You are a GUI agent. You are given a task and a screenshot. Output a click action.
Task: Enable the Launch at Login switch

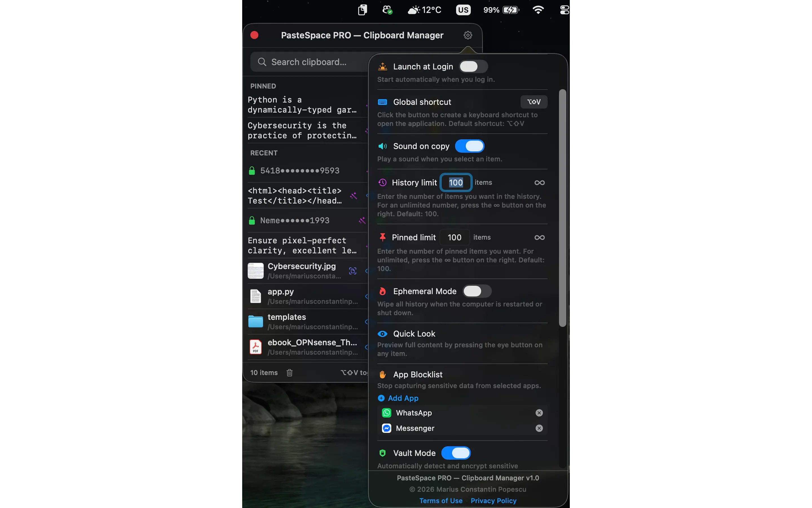tap(473, 67)
